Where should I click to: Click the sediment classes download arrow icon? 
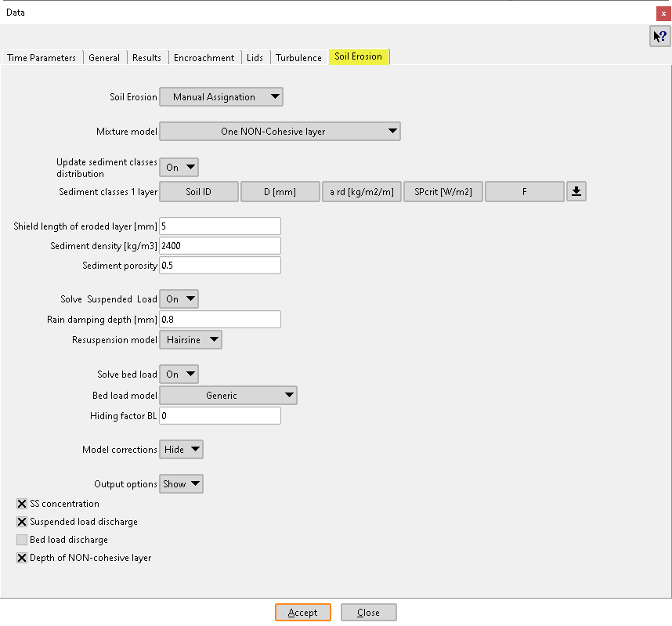[576, 192]
